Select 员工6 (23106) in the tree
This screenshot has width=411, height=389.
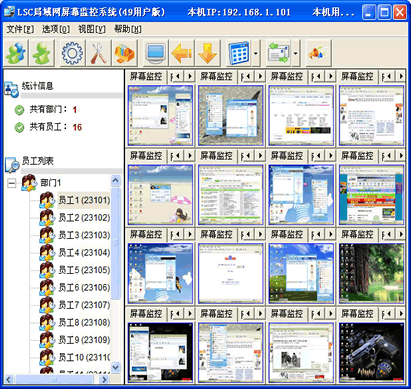click(84, 287)
